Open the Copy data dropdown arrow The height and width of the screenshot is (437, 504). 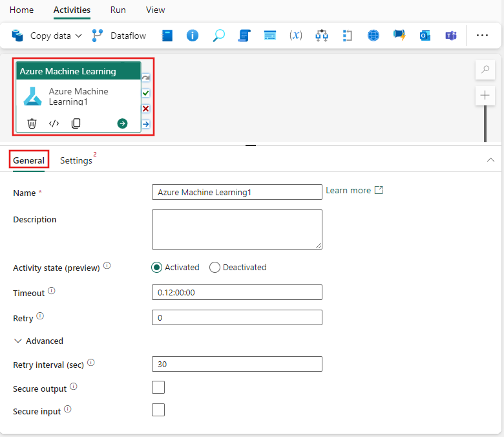(x=78, y=36)
